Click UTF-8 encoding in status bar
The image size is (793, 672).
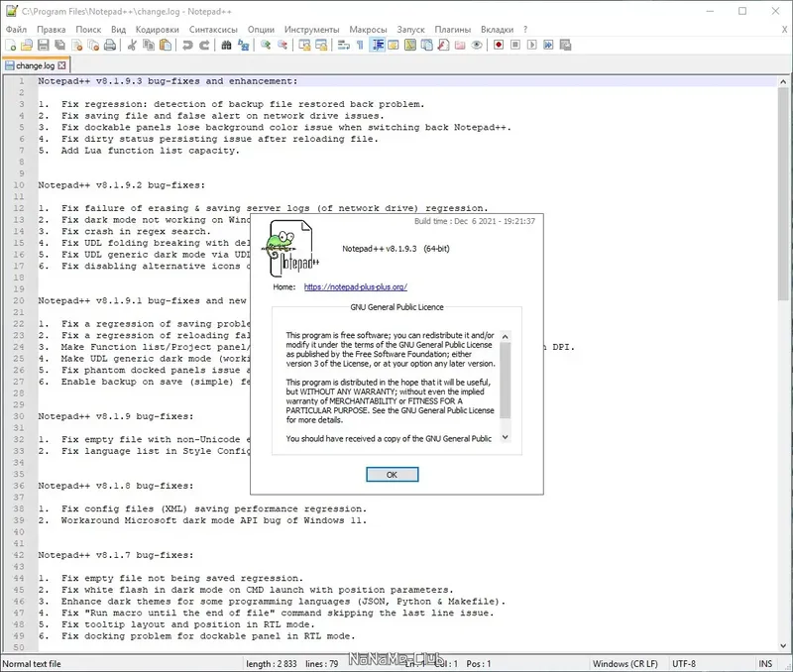click(x=684, y=663)
